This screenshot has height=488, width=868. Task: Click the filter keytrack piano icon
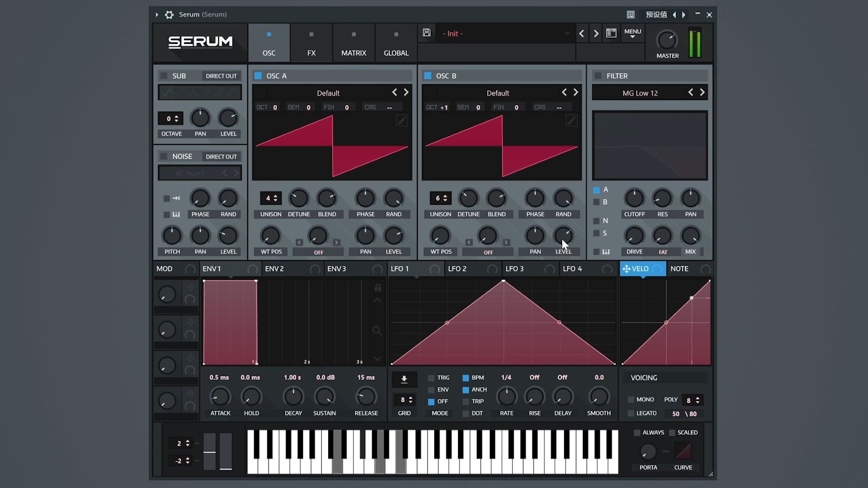pos(606,252)
